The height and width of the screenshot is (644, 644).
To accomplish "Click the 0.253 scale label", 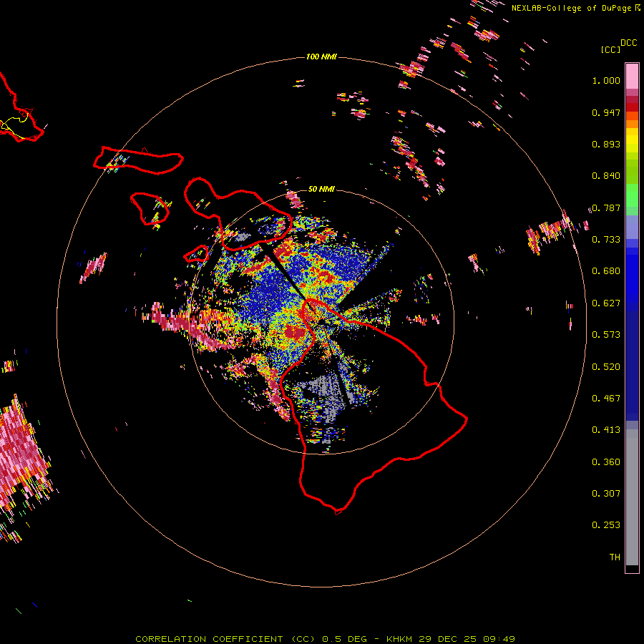I will pyautogui.click(x=606, y=525).
